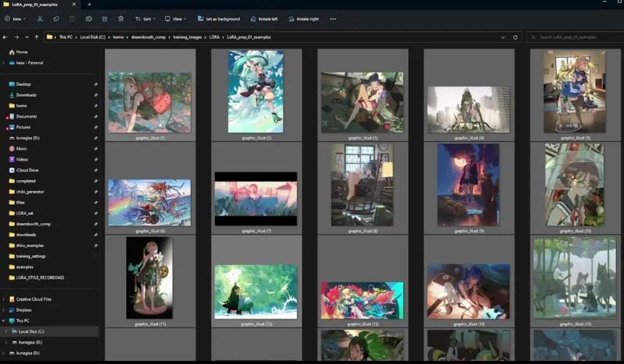Click Set as background button
Screen dimensions: 624x364
click(219, 19)
